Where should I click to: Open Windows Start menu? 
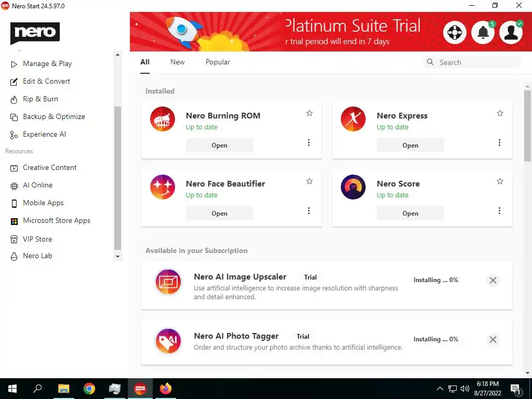pos(12,389)
